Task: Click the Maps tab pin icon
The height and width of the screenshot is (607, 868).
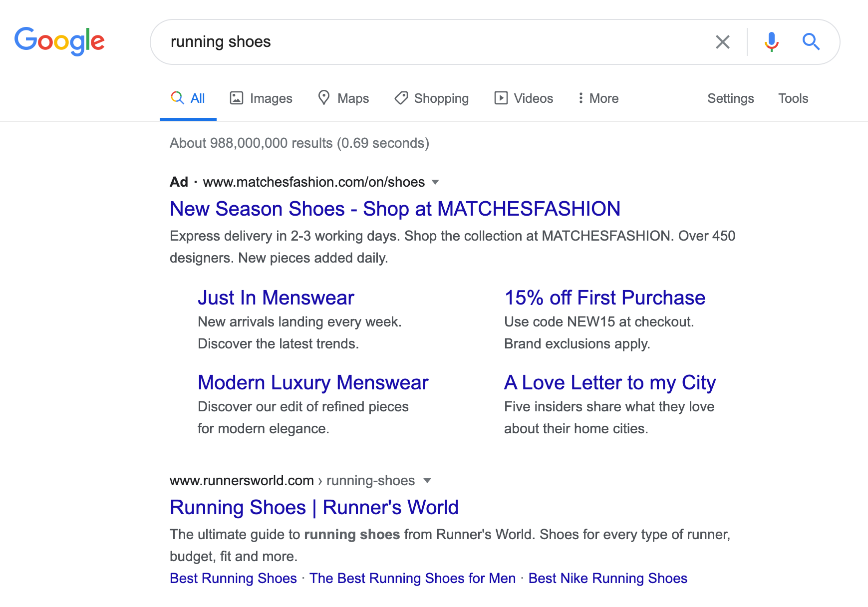Action: (324, 97)
